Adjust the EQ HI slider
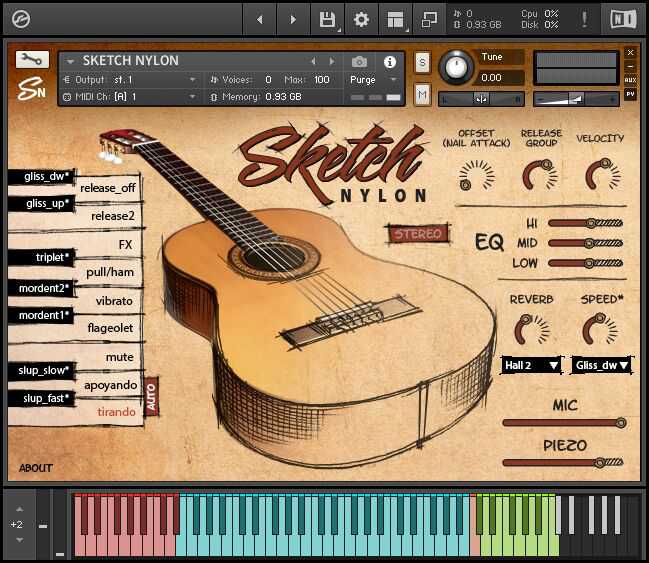The height and width of the screenshot is (563, 649). [x=585, y=223]
